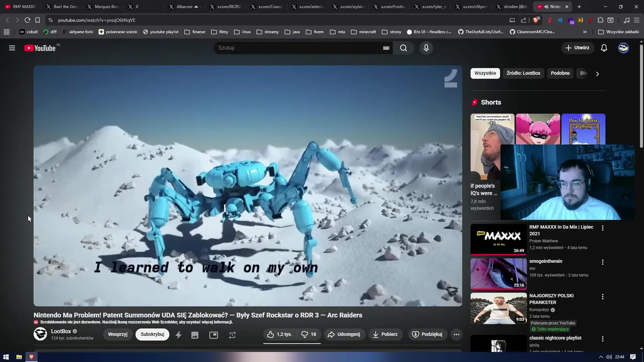Open the cobalt bookmark
The width and height of the screenshot is (644, 362).
click(x=28, y=32)
